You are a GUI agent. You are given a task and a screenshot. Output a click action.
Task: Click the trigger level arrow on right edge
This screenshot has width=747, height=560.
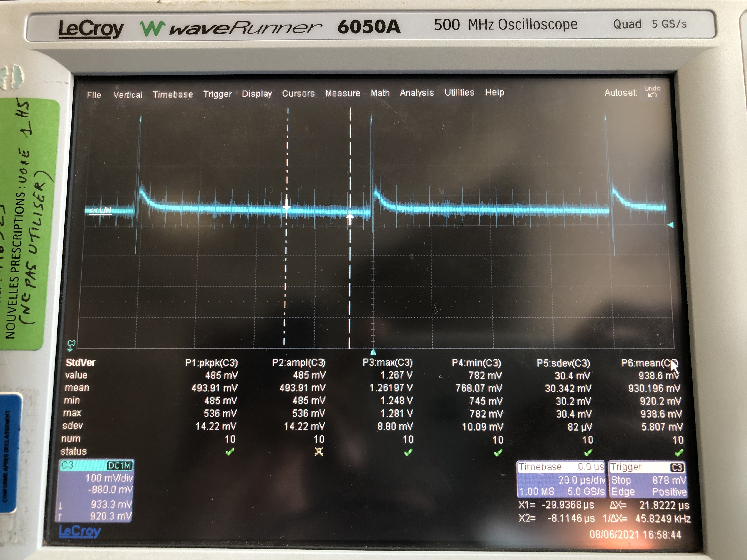point(671,225)
